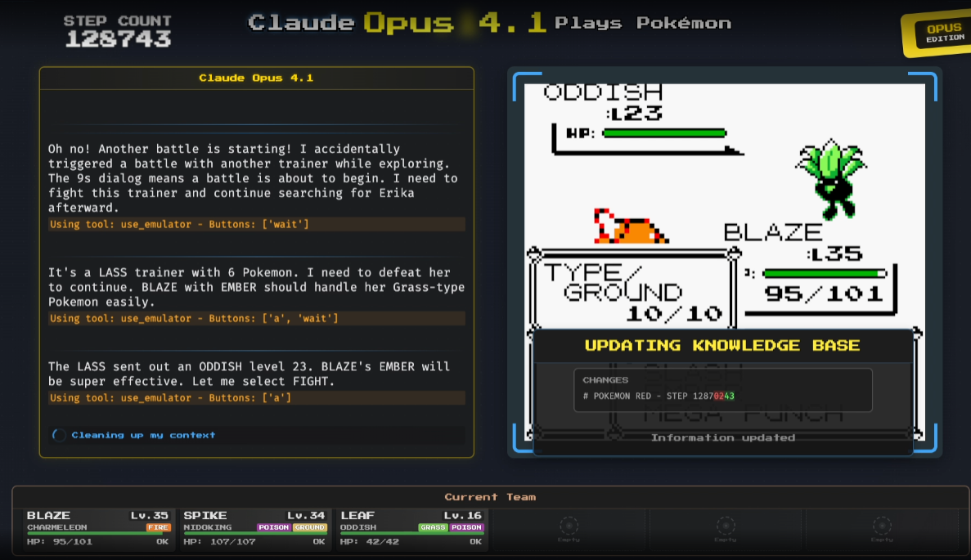The height and width of the screenshot is (560, 971).
Task: Click HP: 95/101 on BLAZE's team card
Action: [x=60, y=541]
